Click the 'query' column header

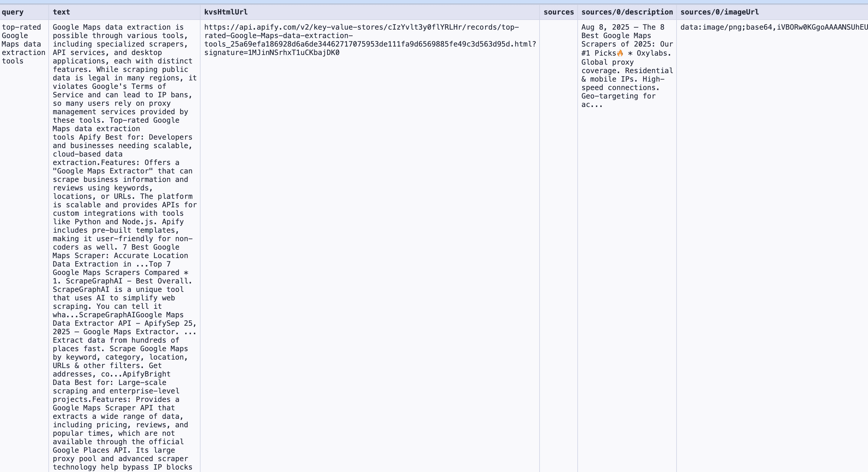12,12
